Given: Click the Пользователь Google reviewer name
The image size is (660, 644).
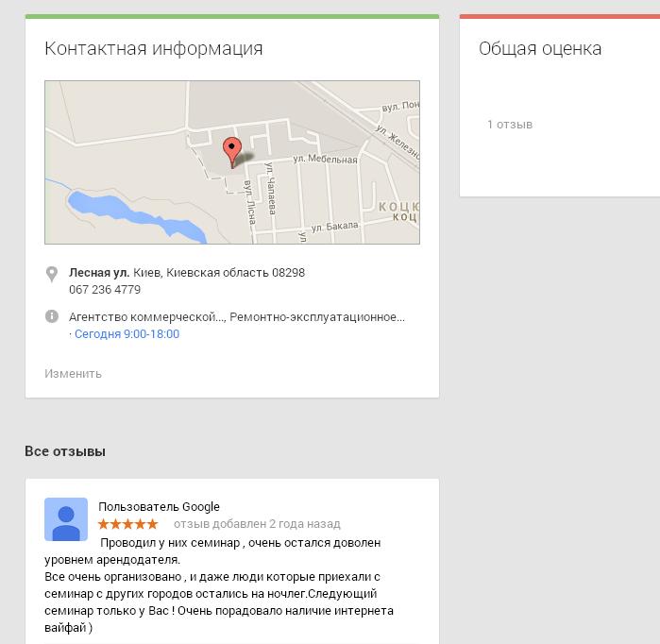Looking at the screenshot, I should pos(160,507).
